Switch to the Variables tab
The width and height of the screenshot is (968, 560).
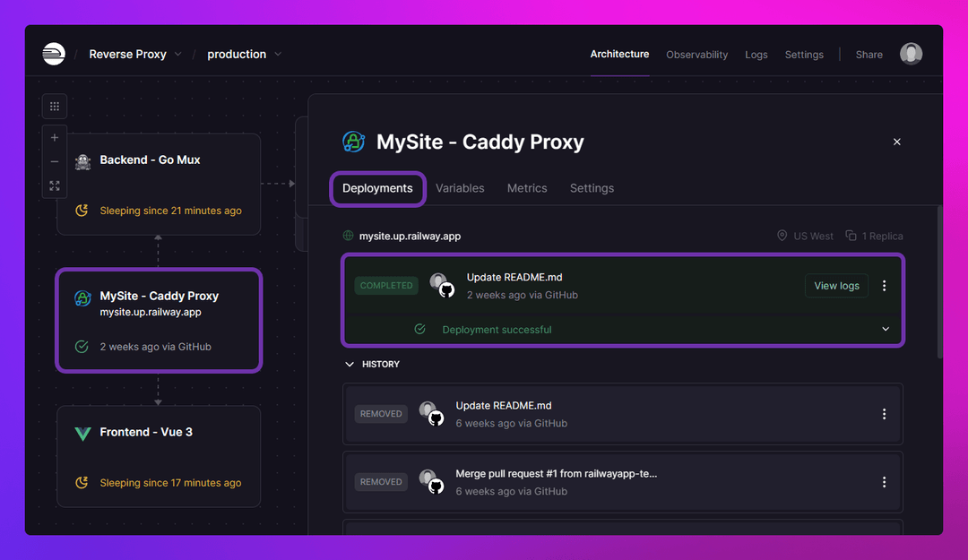460,188
